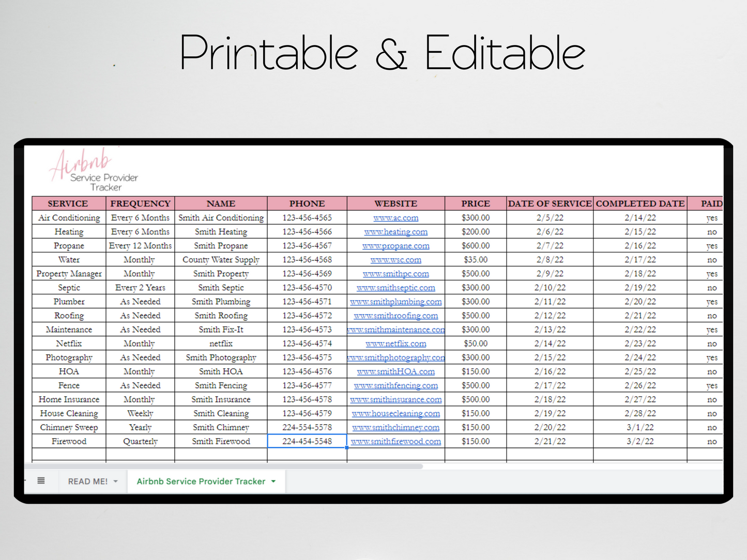Click the FREQUENCY header cell
This screenshot has width=747, height=560.
tap(140, 204)
